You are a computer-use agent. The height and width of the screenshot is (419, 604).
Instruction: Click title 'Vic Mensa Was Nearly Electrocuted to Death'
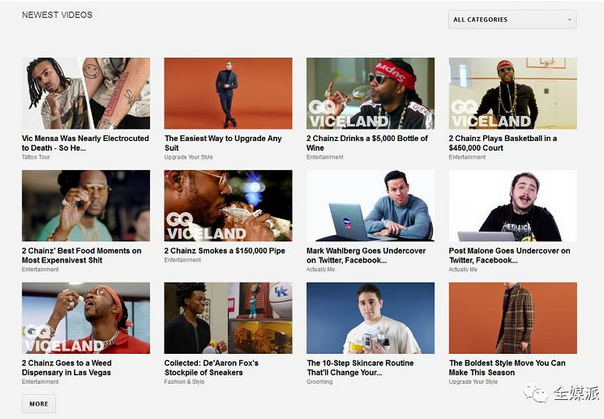point(85,143)
